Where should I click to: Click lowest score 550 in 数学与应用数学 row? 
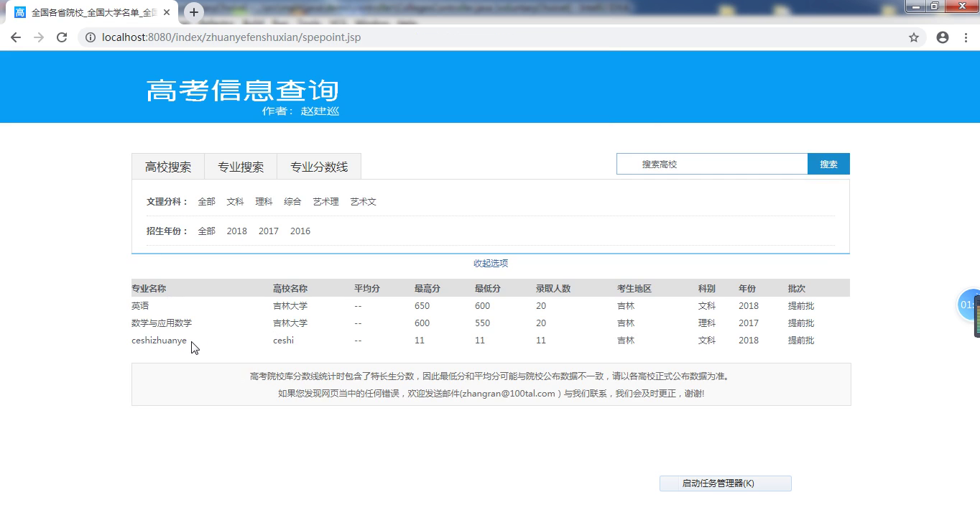483,323
